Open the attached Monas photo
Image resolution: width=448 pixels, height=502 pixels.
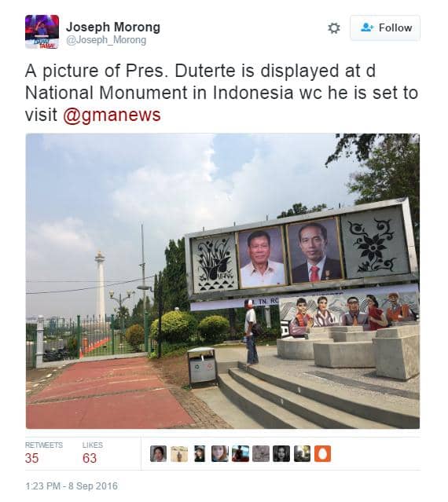[x=222, y=280]
